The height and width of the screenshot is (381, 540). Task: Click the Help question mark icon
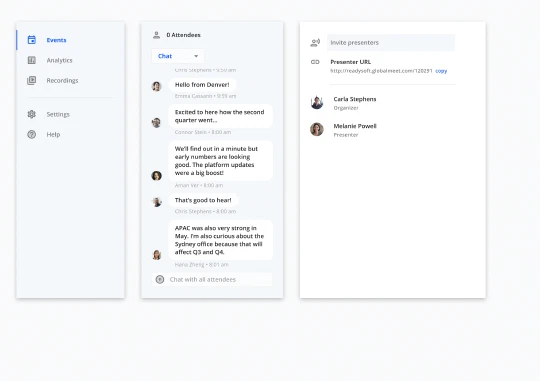pos(32,134)
